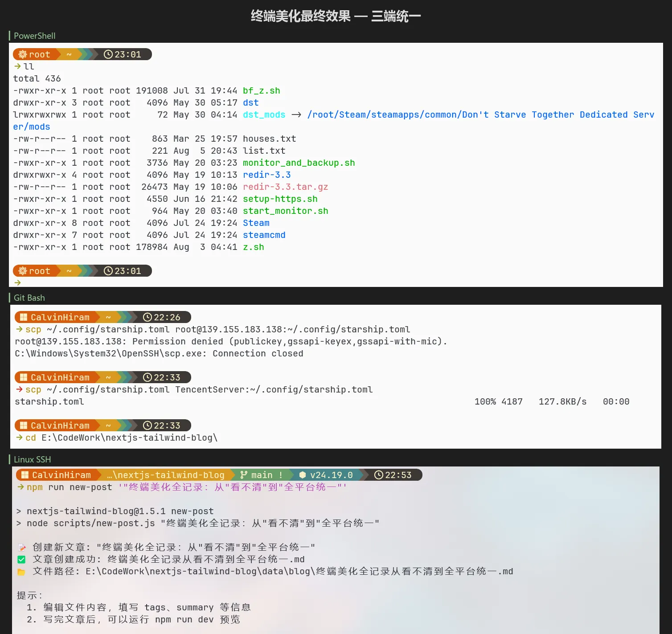The height and width of the screenshot is (634, 672).
Task: Click the folder emoji before 文件路径
Action: tap(21, 572)
